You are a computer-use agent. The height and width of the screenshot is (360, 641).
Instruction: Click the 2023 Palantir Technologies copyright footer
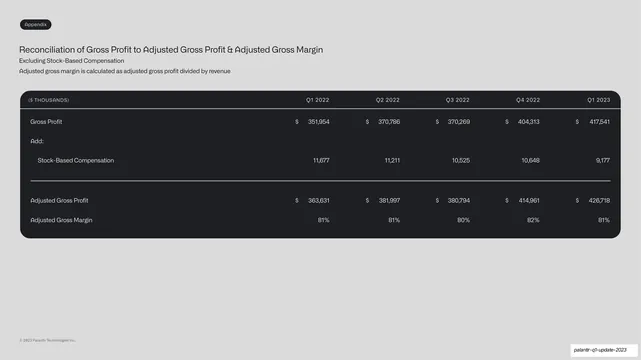pos(47,340)
